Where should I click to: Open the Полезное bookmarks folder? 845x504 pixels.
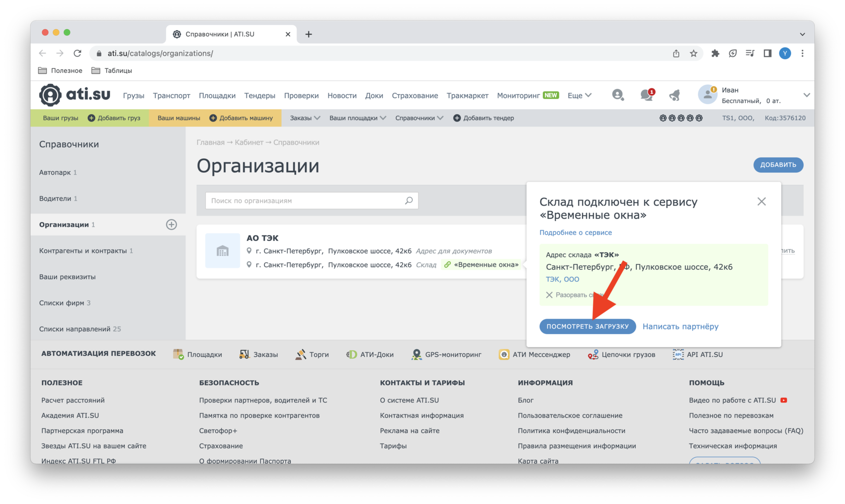(60, 70)
